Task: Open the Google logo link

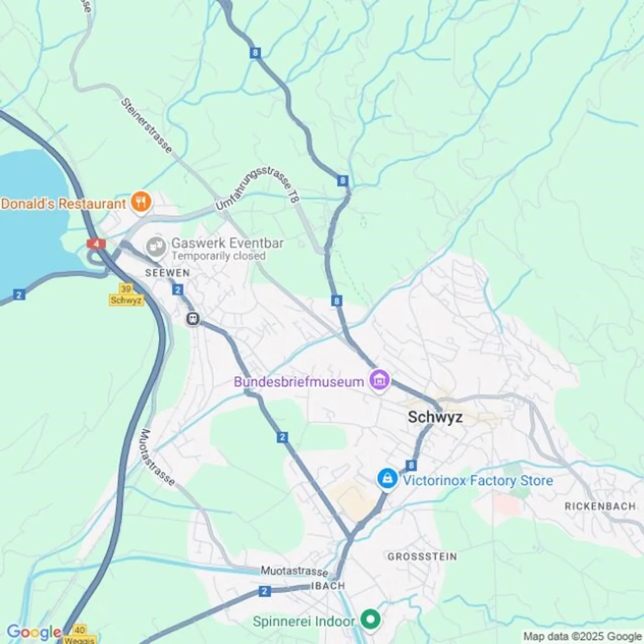Action: coord(34,632)
